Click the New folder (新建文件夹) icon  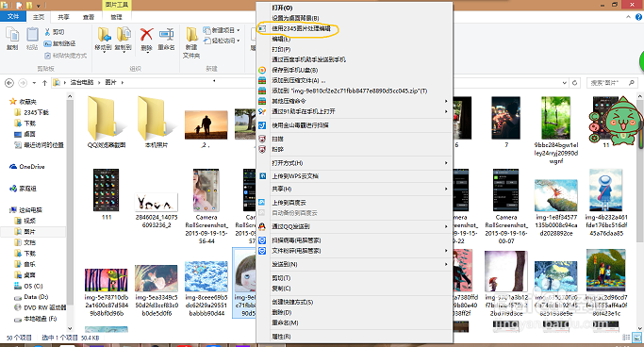191,35
